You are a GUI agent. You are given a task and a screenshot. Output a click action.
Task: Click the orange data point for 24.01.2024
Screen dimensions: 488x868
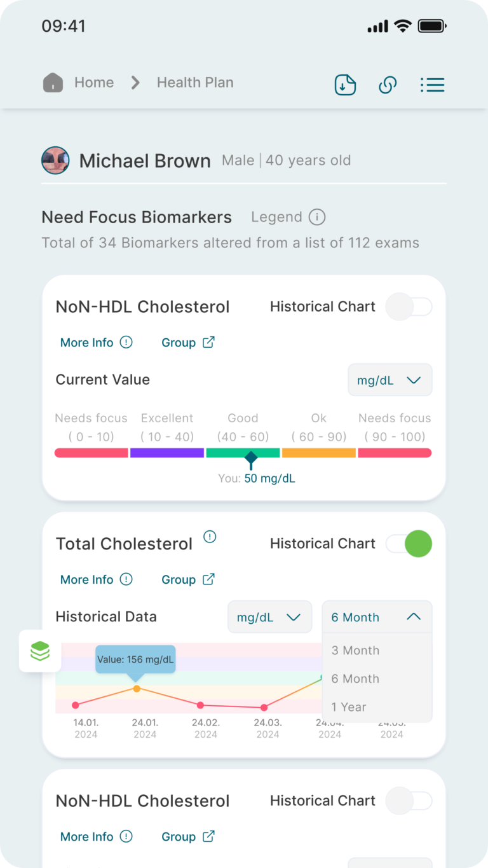point(137,689)
